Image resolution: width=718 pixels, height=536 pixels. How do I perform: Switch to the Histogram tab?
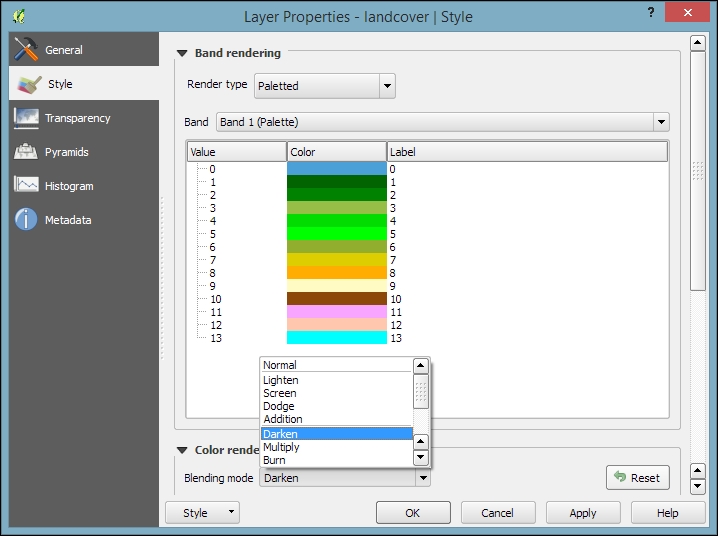(84, 186)
